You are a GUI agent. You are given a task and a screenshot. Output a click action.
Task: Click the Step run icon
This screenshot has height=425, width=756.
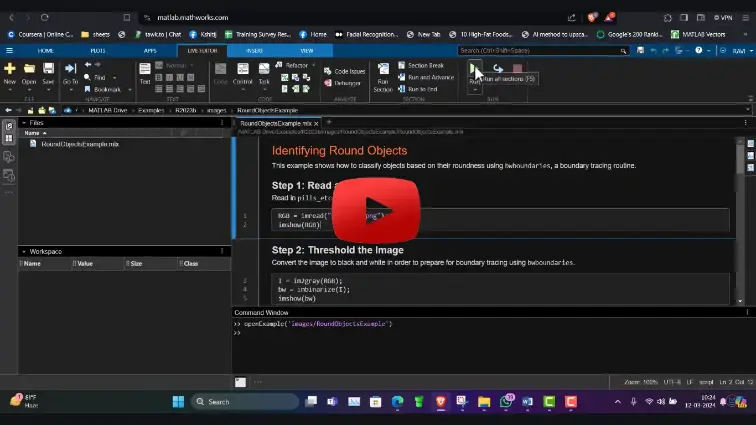497,69
